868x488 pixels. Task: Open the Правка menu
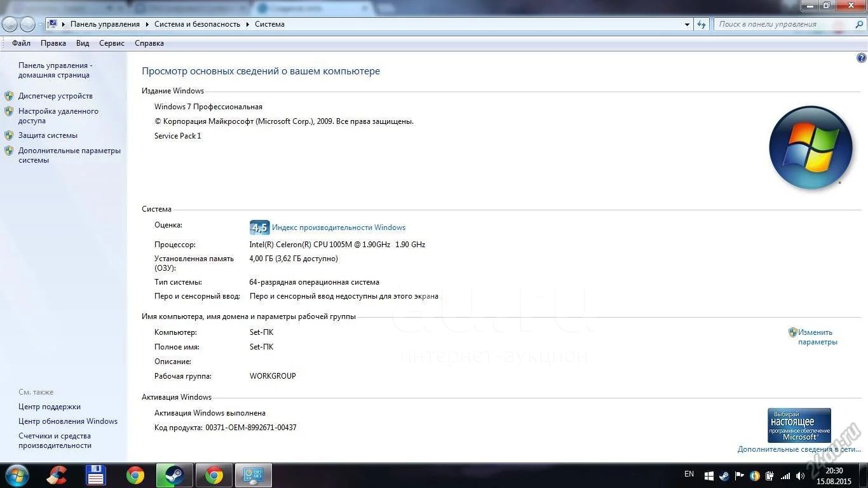(x=53, y=43)
